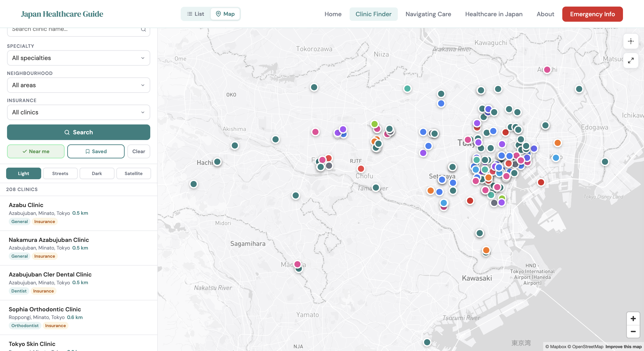Click the search magnifier icon in clinic name field
The height and width of the screenshot is (351, 644).
(143, 30)
